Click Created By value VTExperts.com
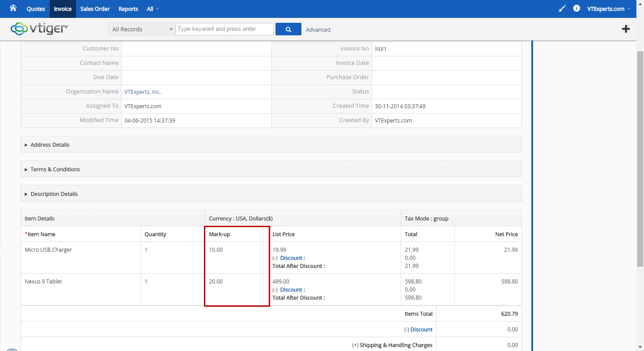The width and height of the screenshot is (644, 351). click(x=394, y=120)
